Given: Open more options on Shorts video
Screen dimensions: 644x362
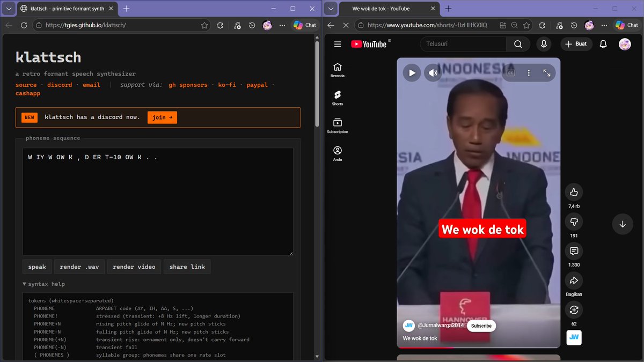Looking at the screenshot, I should [529, 73].
